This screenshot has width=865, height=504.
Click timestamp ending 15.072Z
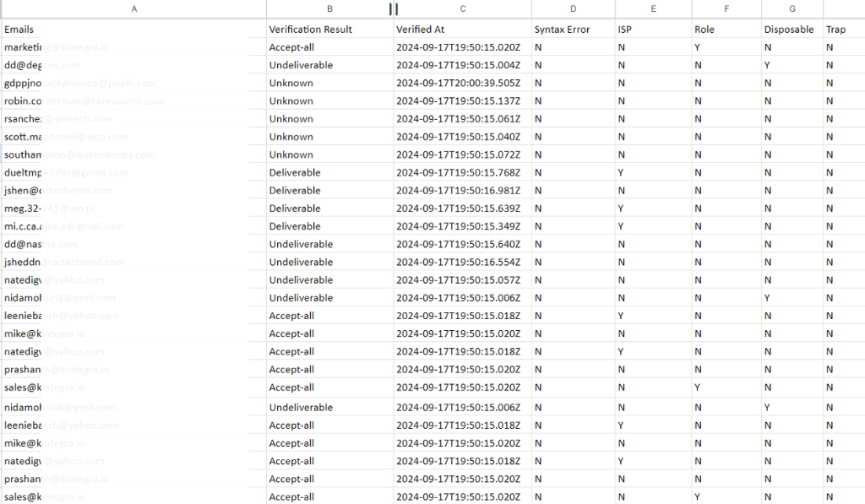click(459, 155)
